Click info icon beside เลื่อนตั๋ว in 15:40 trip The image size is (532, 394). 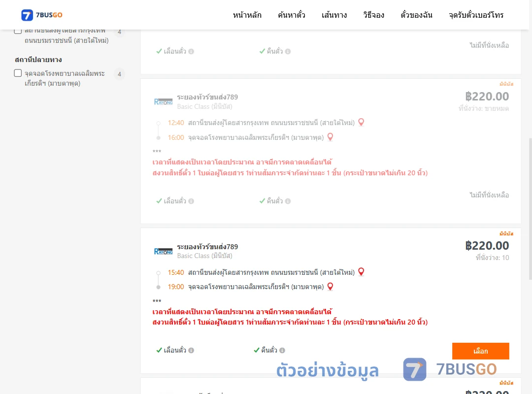click(x=191, y=351)
